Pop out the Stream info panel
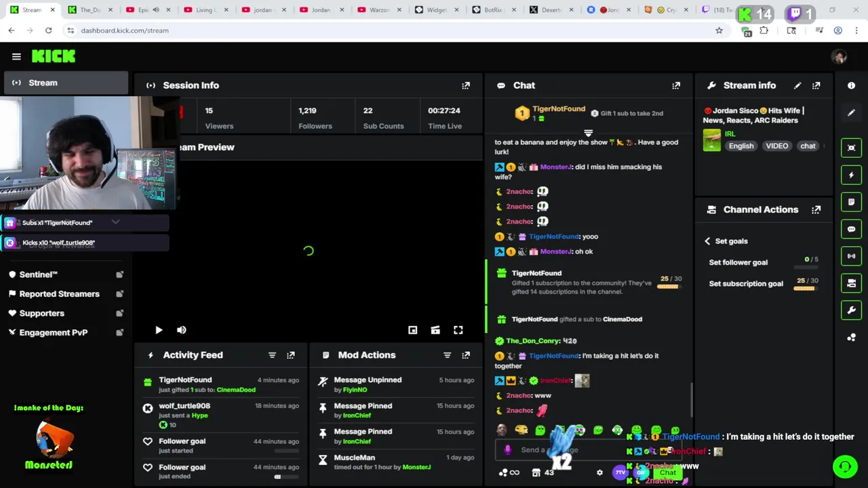 [816, 85]
